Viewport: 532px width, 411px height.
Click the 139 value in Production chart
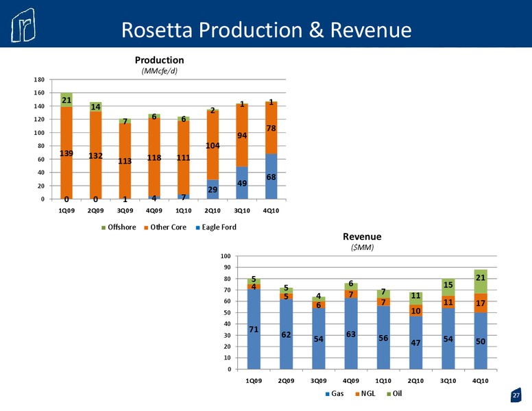point(66,153)
